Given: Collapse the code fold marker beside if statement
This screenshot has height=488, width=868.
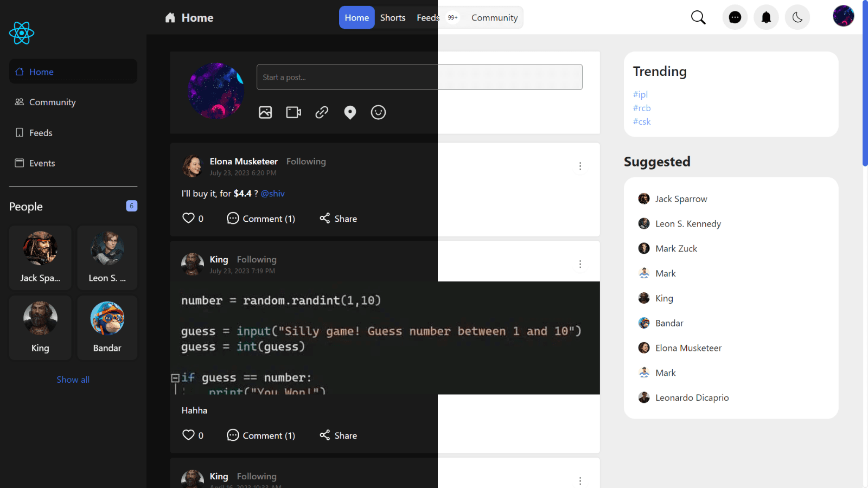Looking at the screenshot, I should (175, 378).
